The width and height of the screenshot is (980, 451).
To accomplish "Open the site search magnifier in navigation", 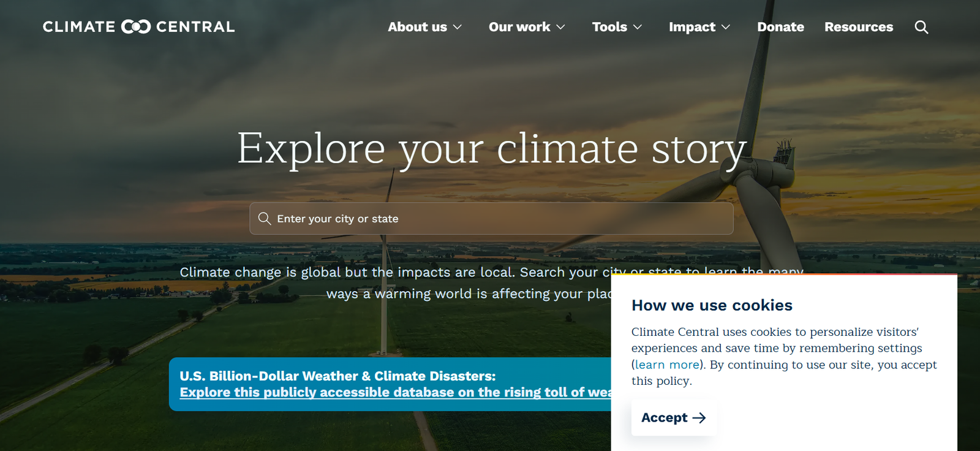I will point(921,27).
